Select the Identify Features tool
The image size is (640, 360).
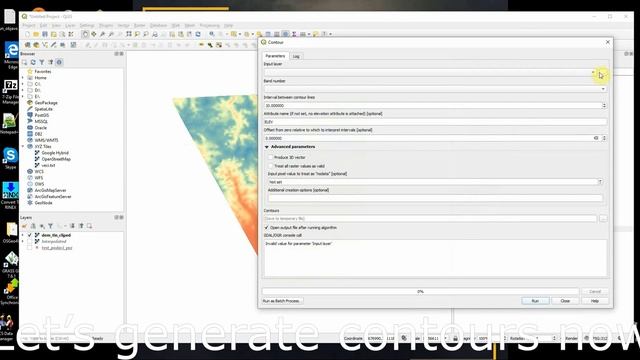[x=212, y=34]
